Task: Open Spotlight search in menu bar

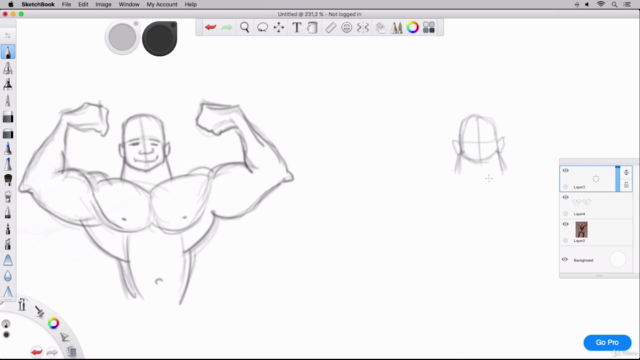Action: pos(614,4)
